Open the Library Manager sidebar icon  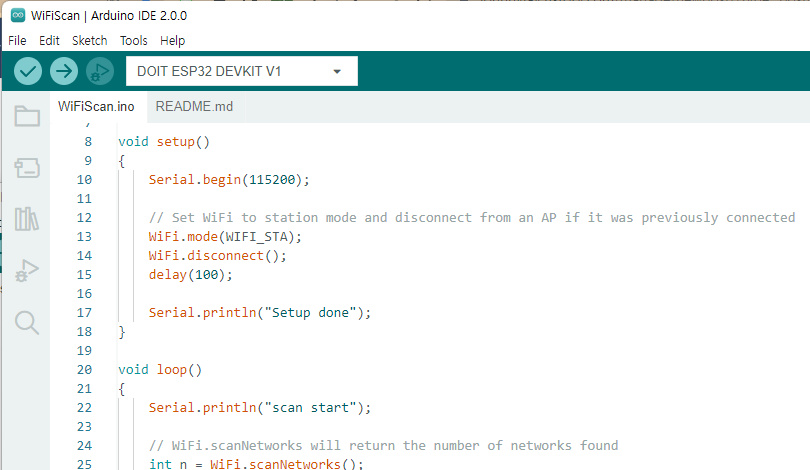[27, 219]
